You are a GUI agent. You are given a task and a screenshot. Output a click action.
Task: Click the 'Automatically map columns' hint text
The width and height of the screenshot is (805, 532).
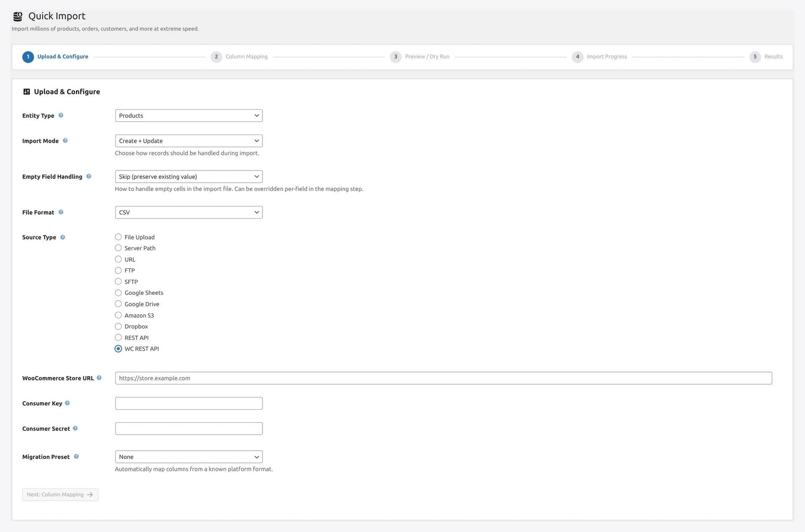pos(194,469)
